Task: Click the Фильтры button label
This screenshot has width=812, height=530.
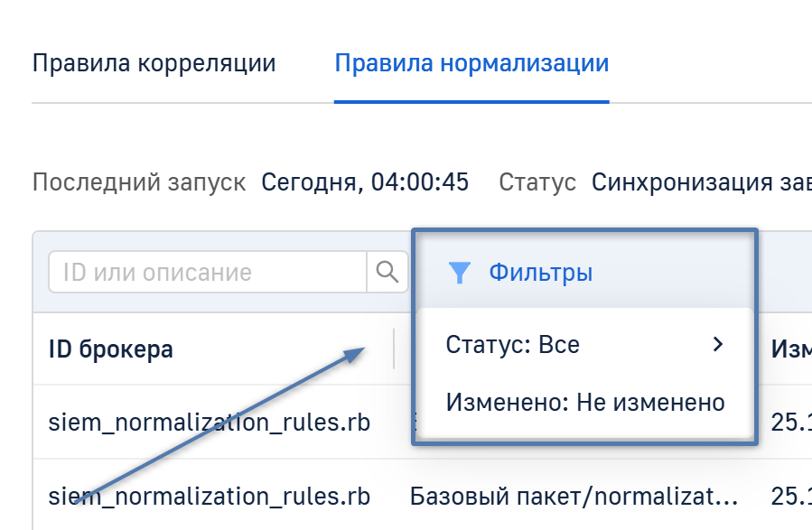Action: point(540,273)
